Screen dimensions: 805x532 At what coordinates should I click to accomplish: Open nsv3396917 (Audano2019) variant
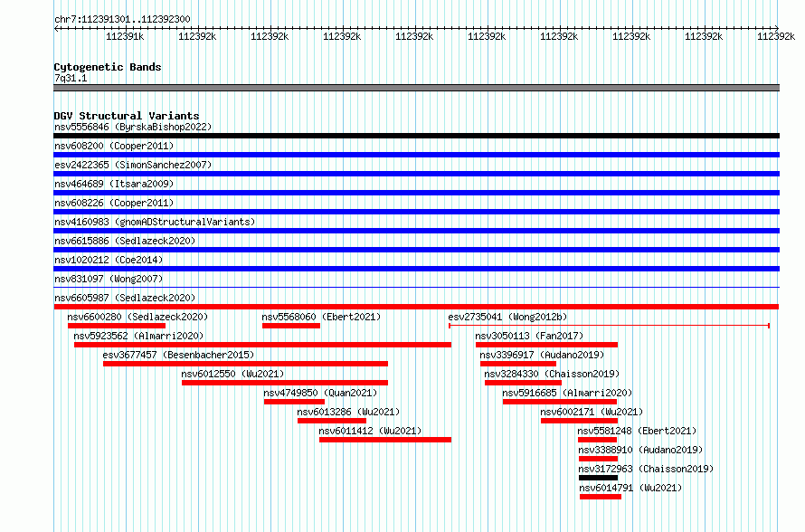(542, 355)
